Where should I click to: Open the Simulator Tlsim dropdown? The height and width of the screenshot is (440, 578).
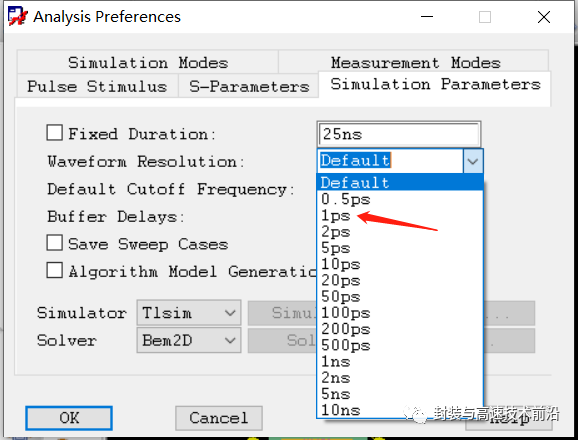[x=189, y=313]
